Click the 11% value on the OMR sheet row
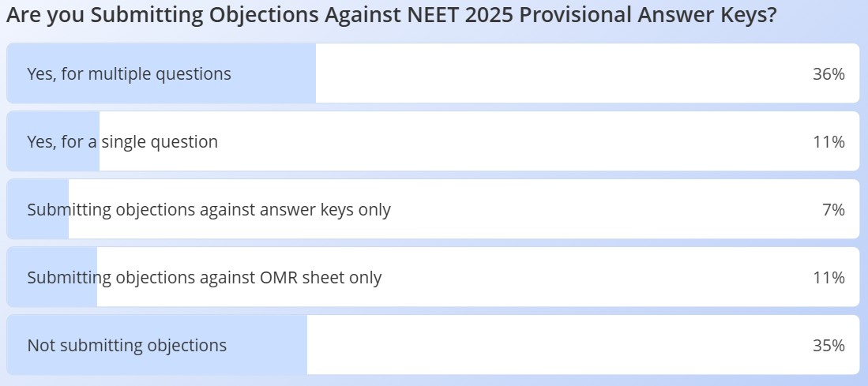Viewport: 868px width, 386px height. click(x=829, y=278)
